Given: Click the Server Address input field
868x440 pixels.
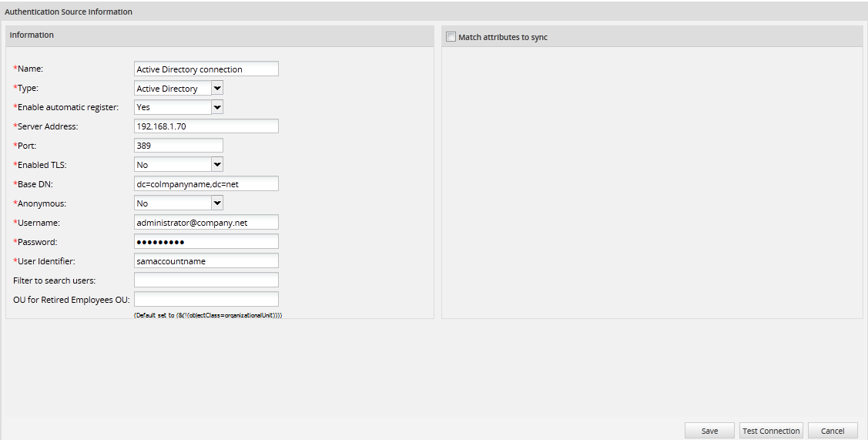Looking at the screenshot, I should (206, 126).
